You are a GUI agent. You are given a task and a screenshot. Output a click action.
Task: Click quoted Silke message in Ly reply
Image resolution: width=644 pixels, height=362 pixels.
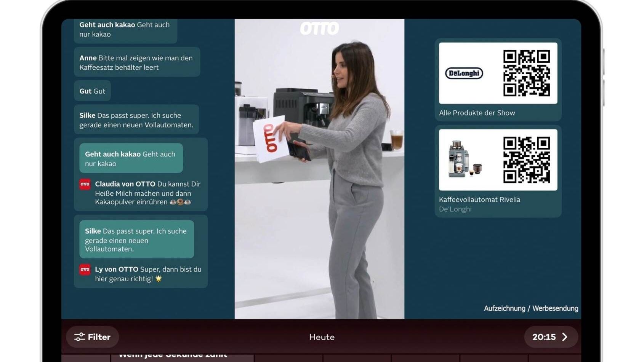[x=136, y=239]
